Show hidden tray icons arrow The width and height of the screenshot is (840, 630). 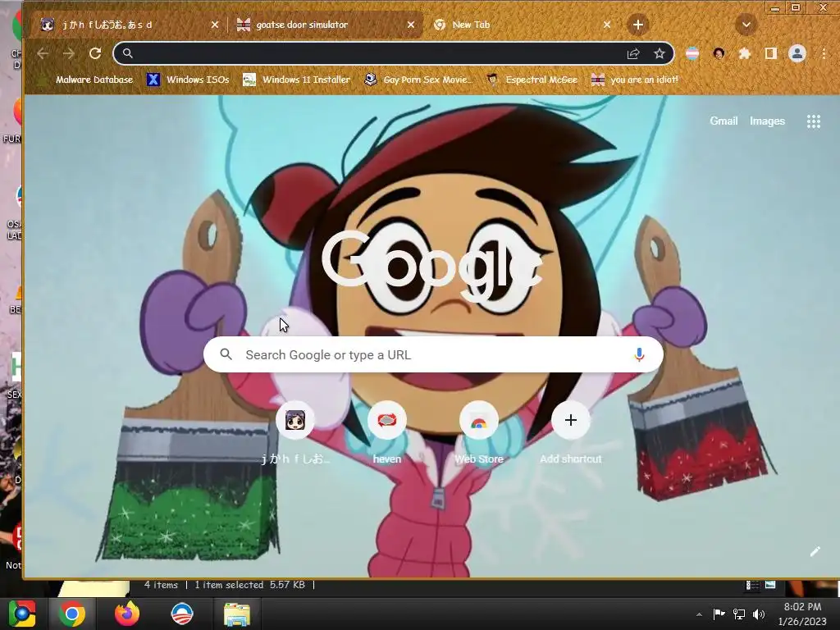699,614
